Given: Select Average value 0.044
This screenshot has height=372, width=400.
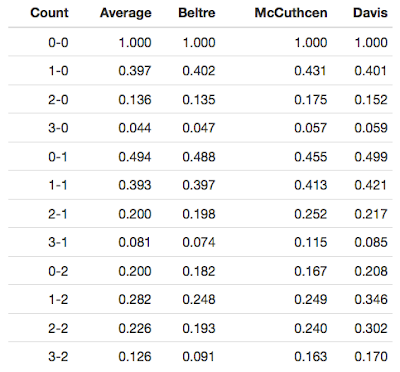Looking at the screenshot, I should (135, 128).
